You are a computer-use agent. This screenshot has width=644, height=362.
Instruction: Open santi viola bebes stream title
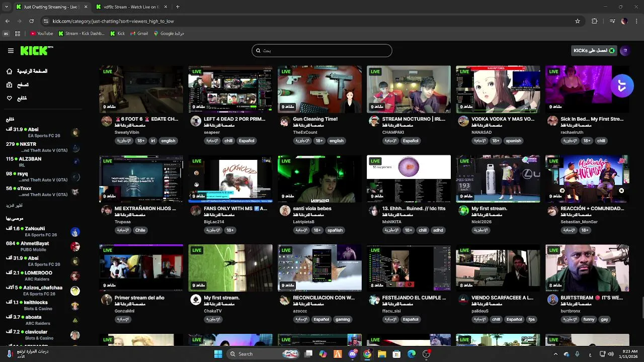312,208
